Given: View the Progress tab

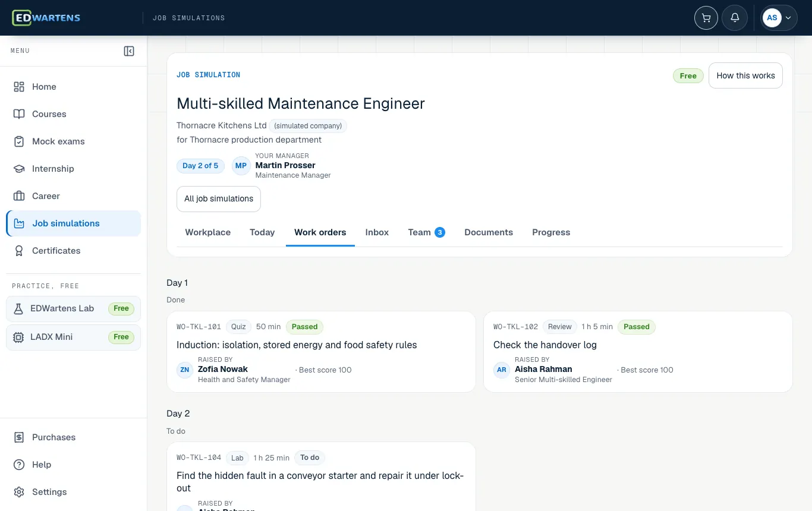Looking at the screenshot, I should click(x=551, y=232).
